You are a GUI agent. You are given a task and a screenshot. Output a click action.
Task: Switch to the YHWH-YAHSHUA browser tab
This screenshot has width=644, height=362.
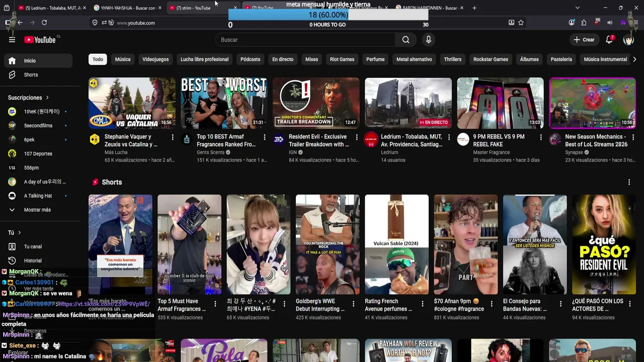pos(127,8)
